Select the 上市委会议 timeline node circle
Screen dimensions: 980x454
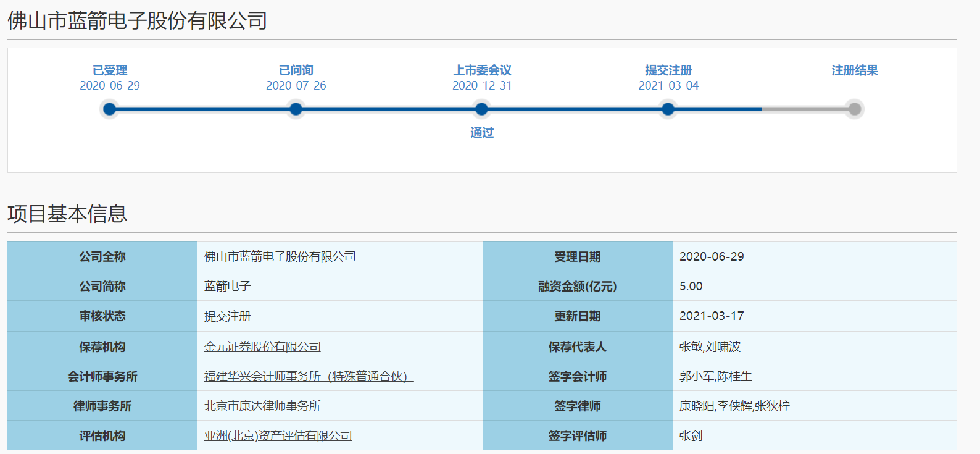tap(482, 109)
